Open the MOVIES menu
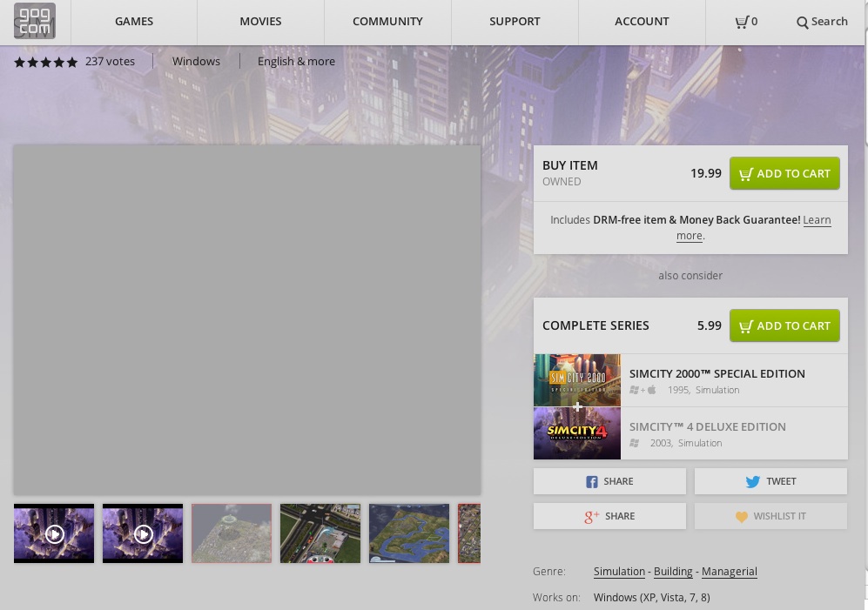Viewport: 868px width, 610px height. (260, 22)
